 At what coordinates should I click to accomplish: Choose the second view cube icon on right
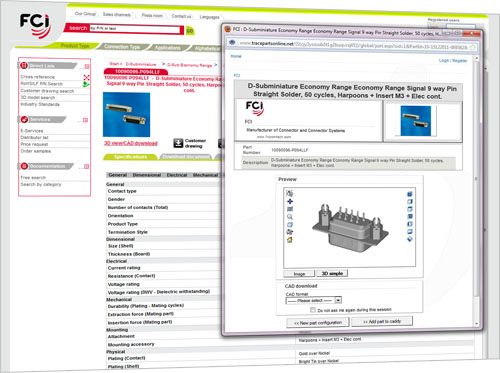(x=410, y=201)
